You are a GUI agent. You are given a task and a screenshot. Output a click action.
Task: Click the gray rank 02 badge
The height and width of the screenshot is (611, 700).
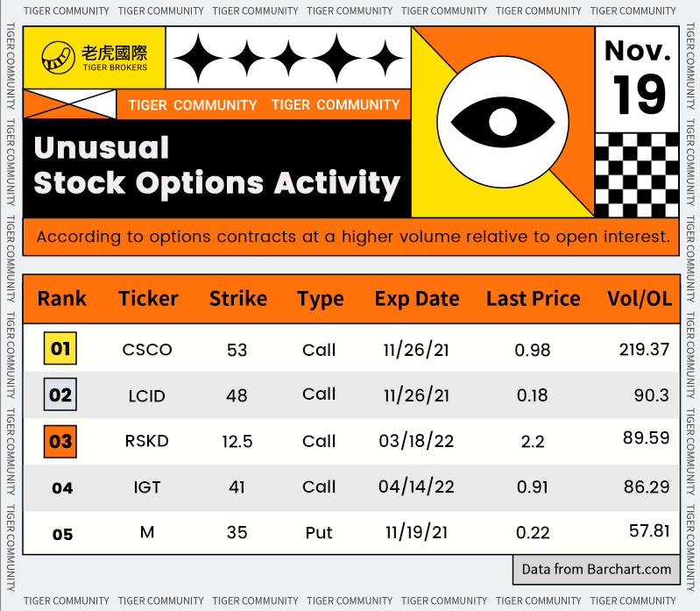(60, 395)
